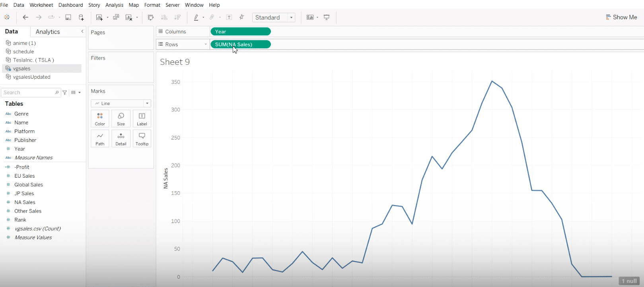Viewport: 644px width, 287px height.
Task: Click the filter icon beside Search
Action: 65,93
